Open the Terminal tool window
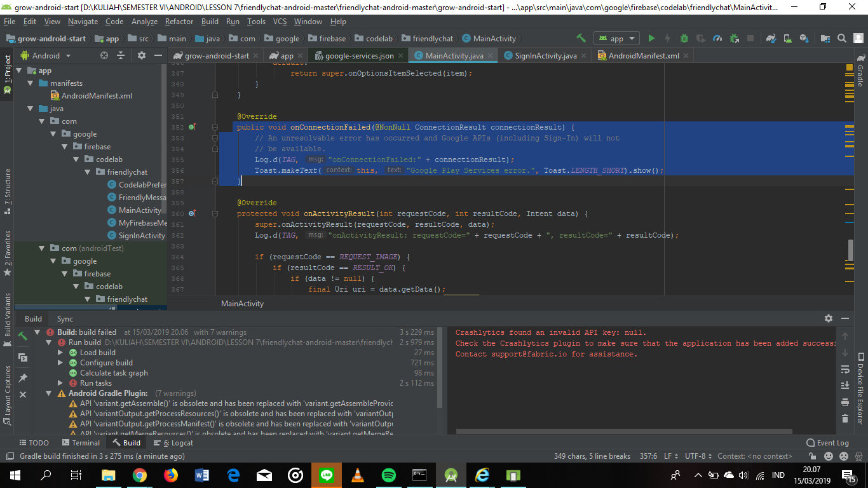 coord(81,443)
